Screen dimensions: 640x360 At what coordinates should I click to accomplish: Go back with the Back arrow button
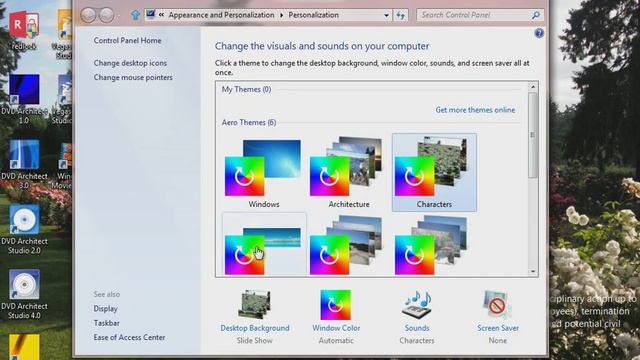click(88, 15)
